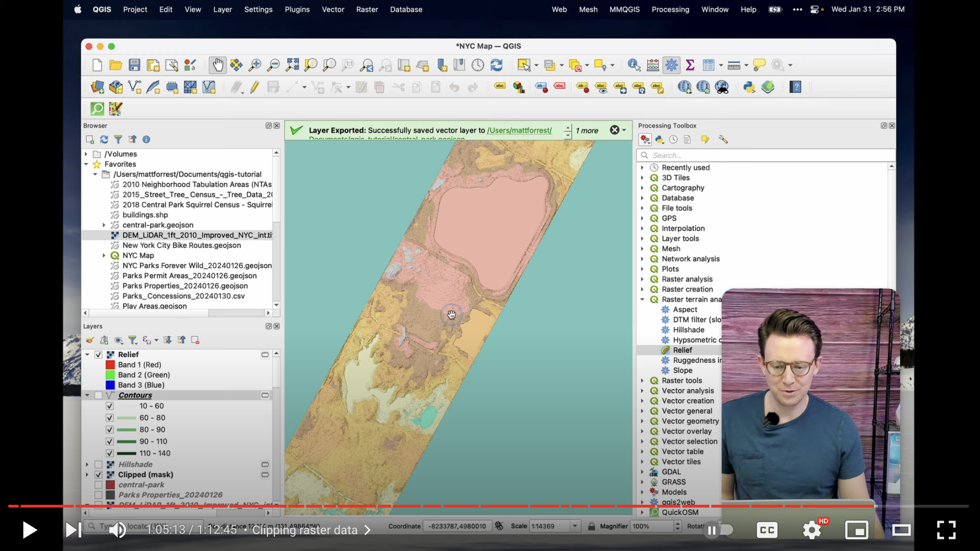Uncheck the Clipped (mask) layer
980x551 pixels.
98,474
